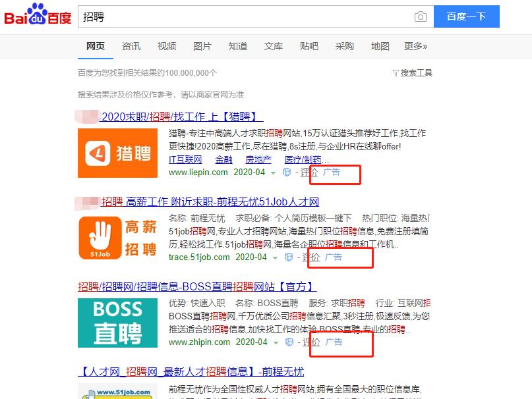532x399 pixels.
Task: Open the 2020-04 dropdown on the BOSS直聘 result
Action: (x=251, y=342)
